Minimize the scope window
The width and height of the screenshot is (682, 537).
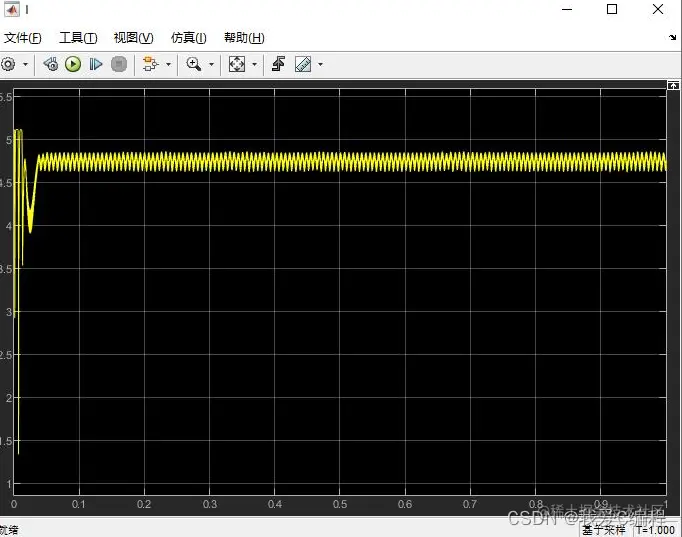pyautogui.click(x=567, y=9)
